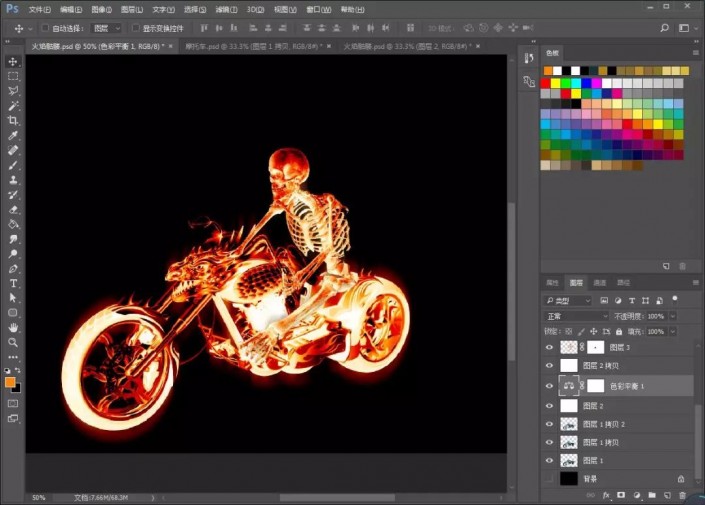Delete layer with trash icon in Layers panel
The image size is (705, 505).
(683, 495)
